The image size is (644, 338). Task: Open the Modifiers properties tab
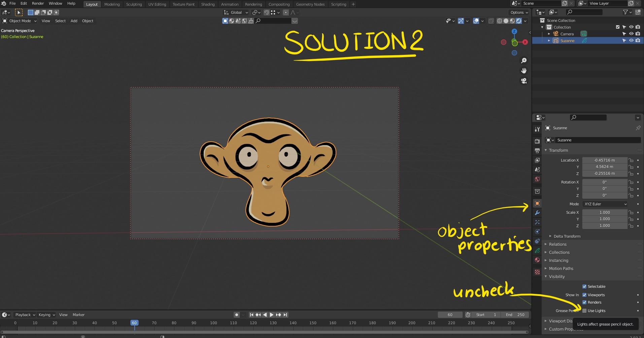pyautogui.click(x=537, y=213)
